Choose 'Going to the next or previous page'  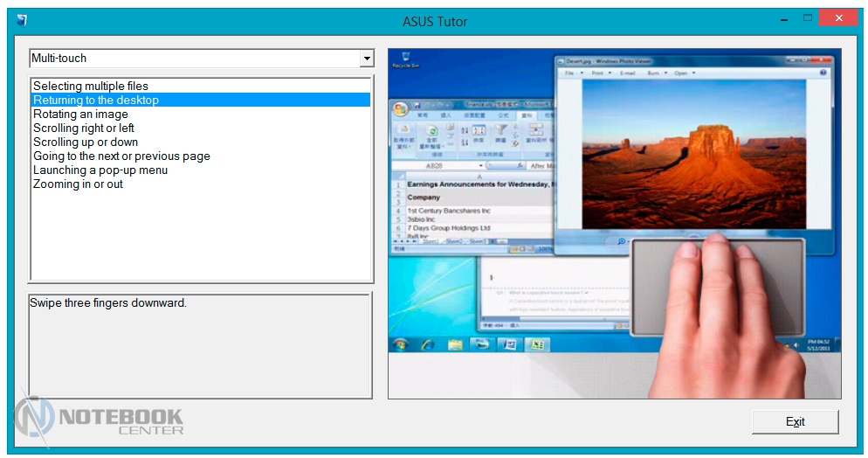(121, 156)
